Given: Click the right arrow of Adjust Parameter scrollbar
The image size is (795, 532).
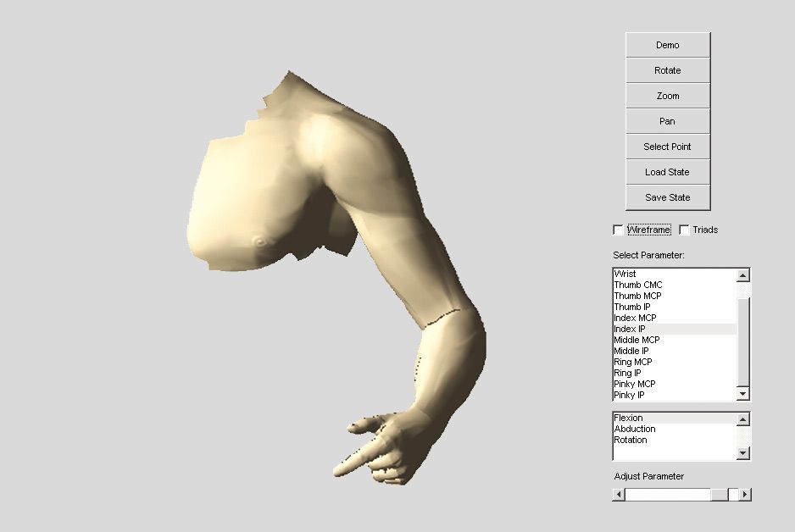Looking at the screenshot, I should [745, 493].
